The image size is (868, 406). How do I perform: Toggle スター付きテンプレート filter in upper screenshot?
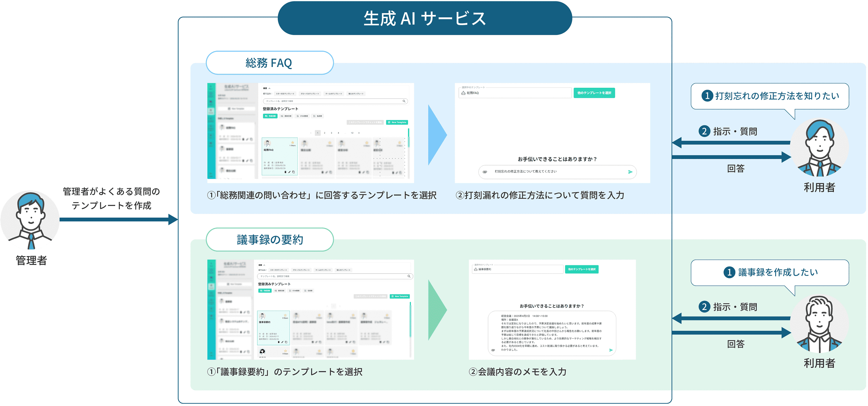pyautogui.click(x=285, y=94)
